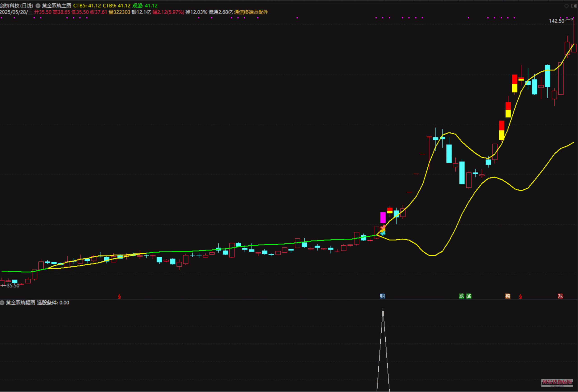The width and height of the screenshot is (578, 392).
Task: Click the blue 财 financial marker icon
Action: [382, 296]
